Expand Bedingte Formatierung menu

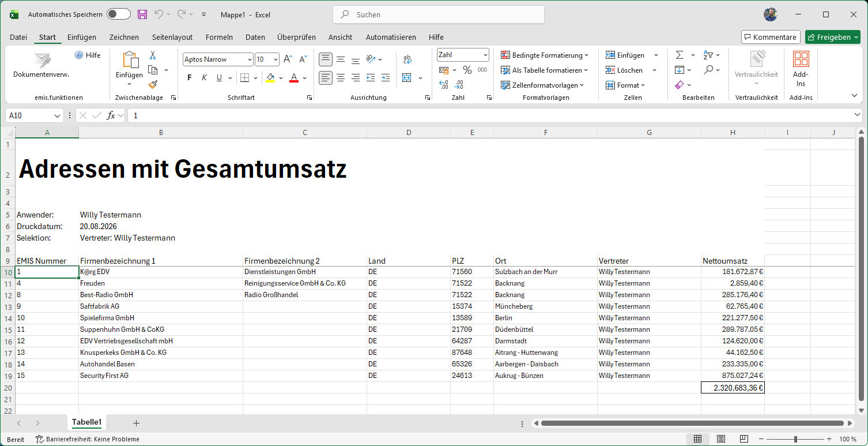(x=544, y=55)
